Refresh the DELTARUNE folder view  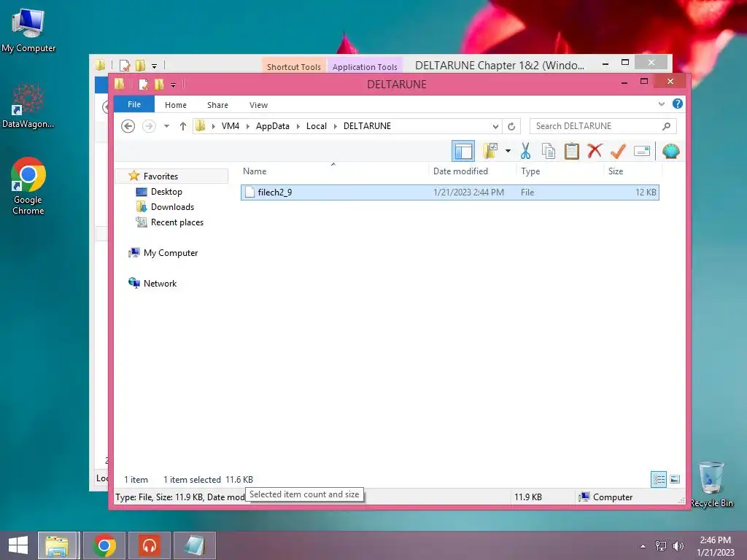click(x=511, y=126)
